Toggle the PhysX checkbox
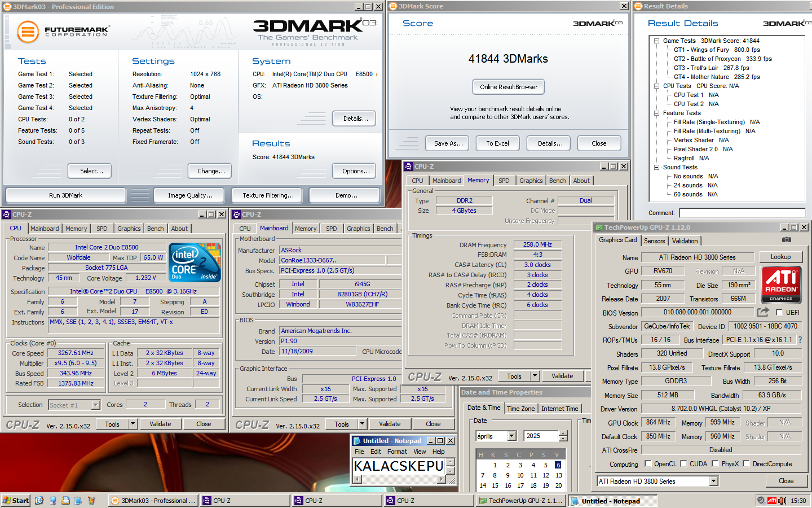The width and height of the screenshot is (812, 508). (715, 464)
